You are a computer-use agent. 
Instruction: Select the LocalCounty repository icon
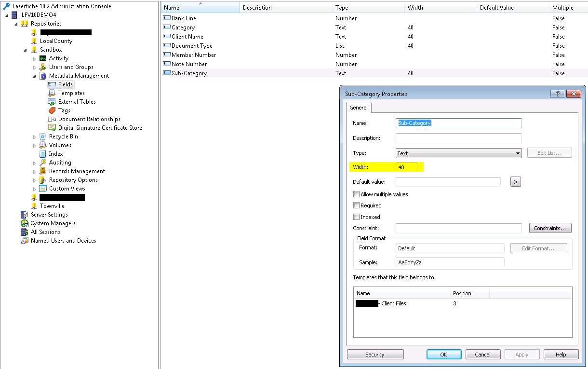(34, 41)
